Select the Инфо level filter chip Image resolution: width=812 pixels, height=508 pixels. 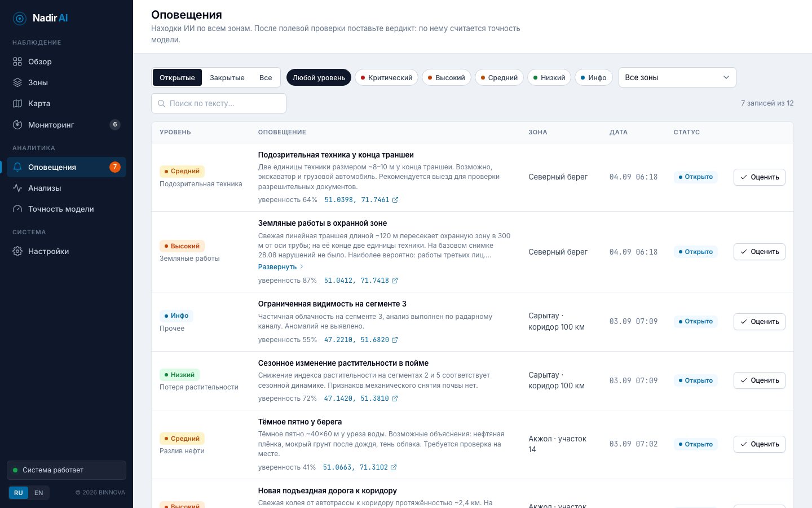point(594,77)
